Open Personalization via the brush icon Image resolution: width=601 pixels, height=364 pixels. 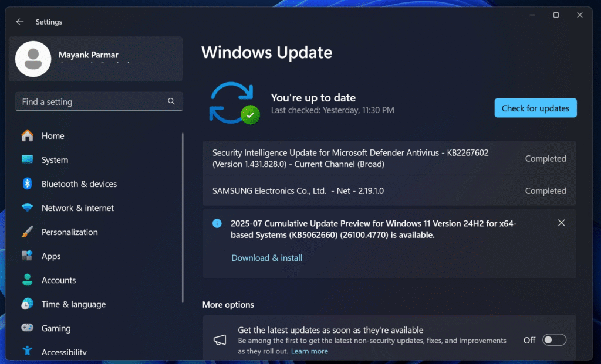[28, 232]
